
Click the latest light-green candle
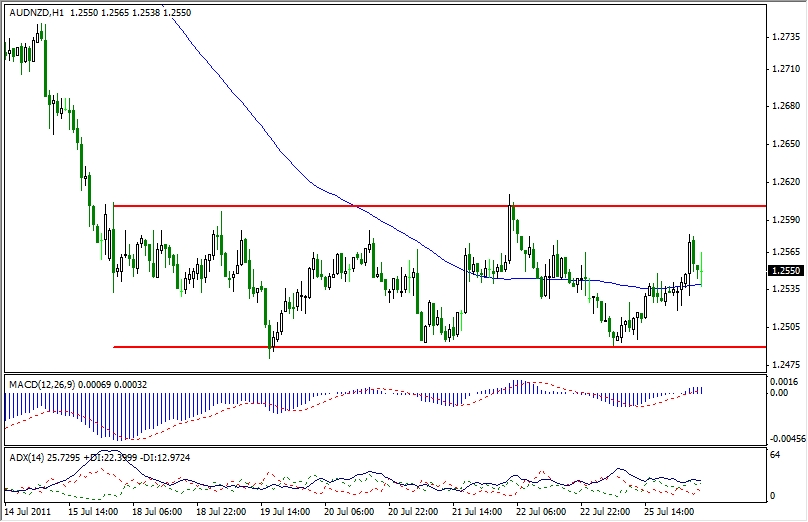(701, 270)
